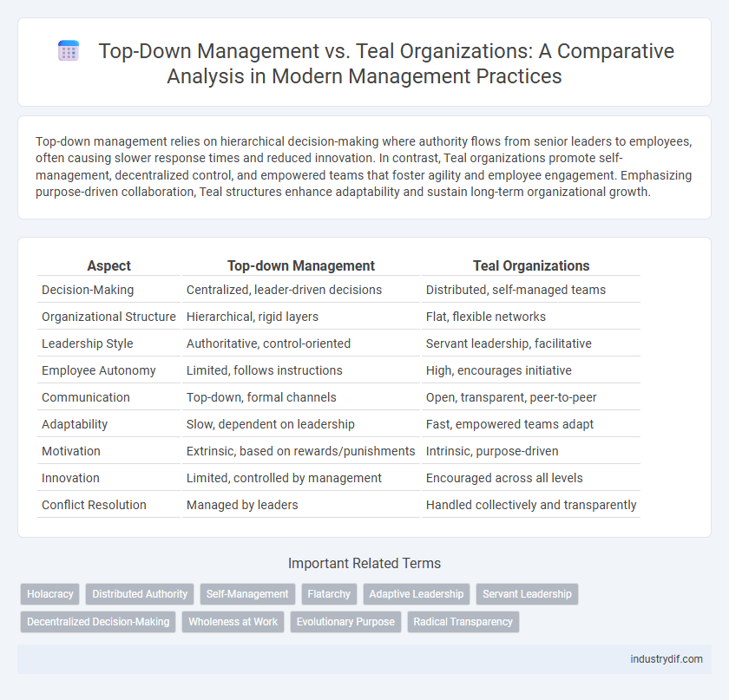Click the 'Adaptability' row label

click(x=75, y=424)
